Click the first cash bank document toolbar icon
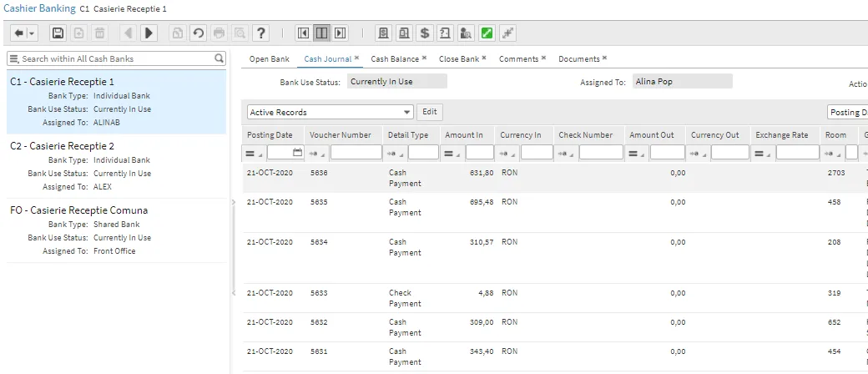868x374 pixels. coord(383,33)
